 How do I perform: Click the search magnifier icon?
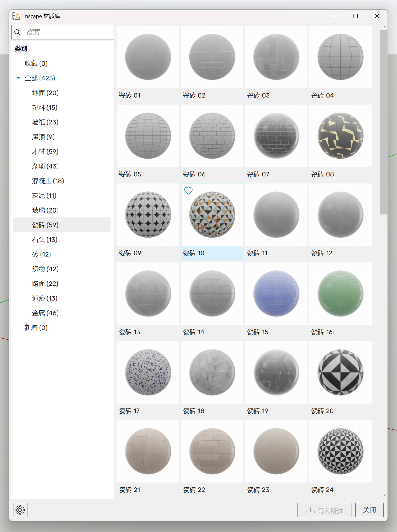click(x=17, y=32)
